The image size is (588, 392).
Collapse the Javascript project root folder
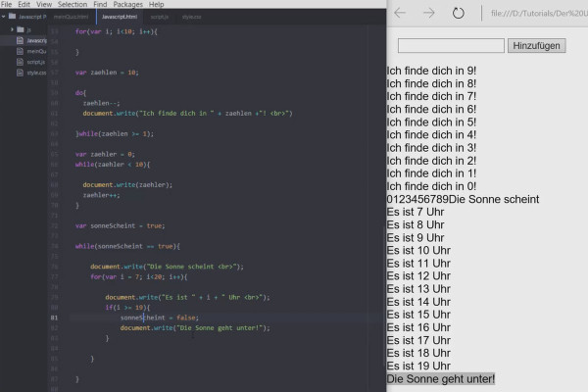point(3,17)
